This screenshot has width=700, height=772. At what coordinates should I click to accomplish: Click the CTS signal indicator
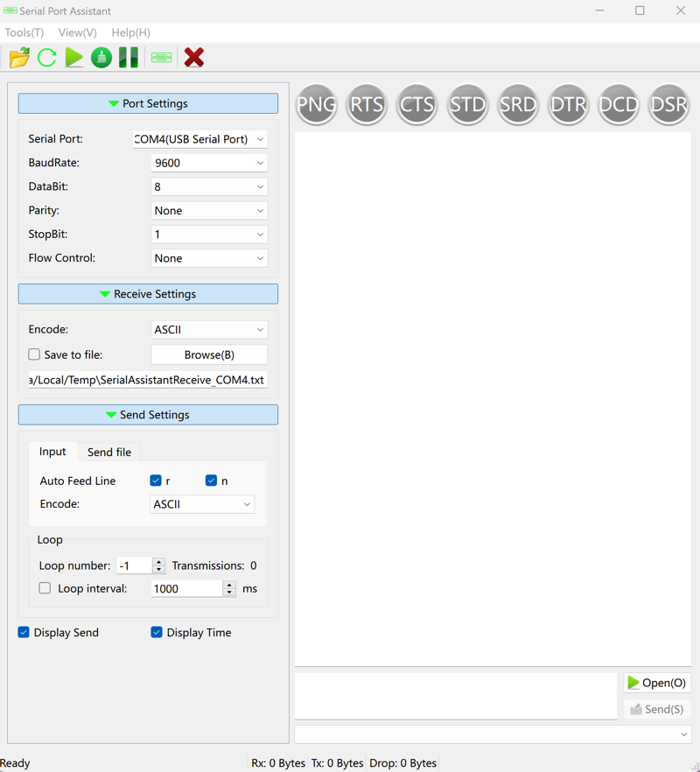tap(417, 104)
